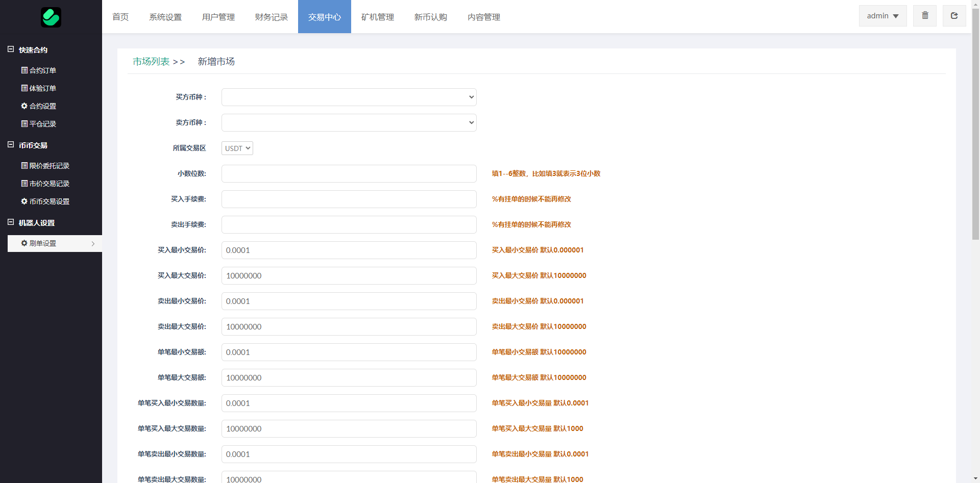Switch to the 矿机管理 tab
Viewport: 980px width, 483px height.
(x=377, y=17)
